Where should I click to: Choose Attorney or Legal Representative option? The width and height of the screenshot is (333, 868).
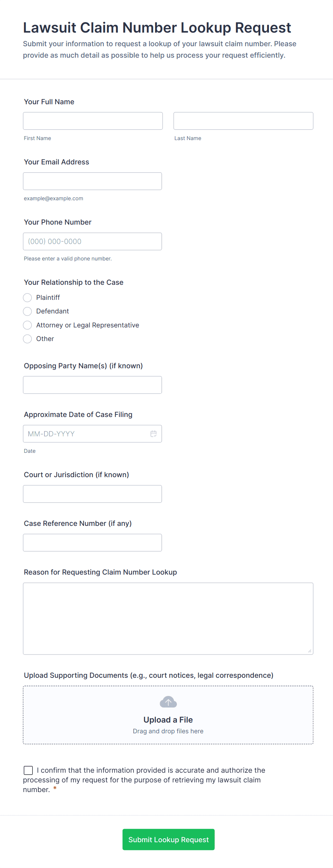[28, 325]
